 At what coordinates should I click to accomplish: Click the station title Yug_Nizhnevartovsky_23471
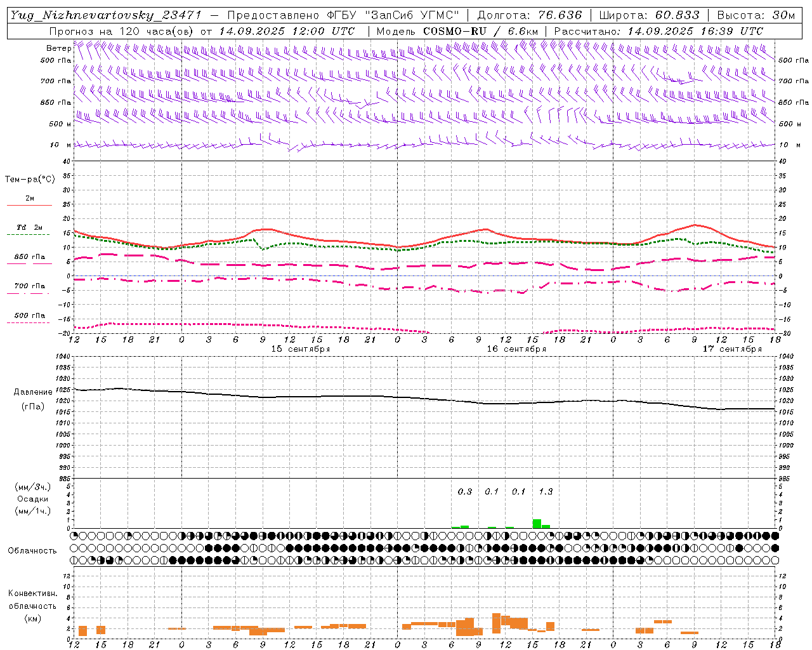(105, 15)
